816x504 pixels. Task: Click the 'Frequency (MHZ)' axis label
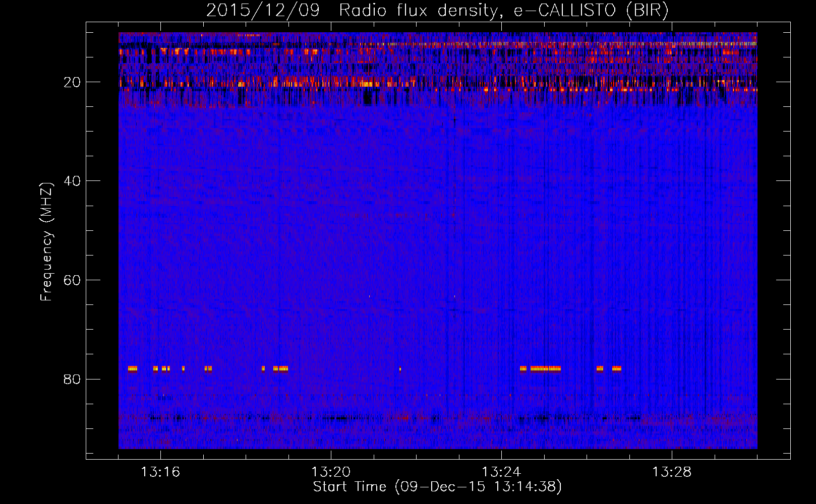pyautogui.click(x=46, y=242)
